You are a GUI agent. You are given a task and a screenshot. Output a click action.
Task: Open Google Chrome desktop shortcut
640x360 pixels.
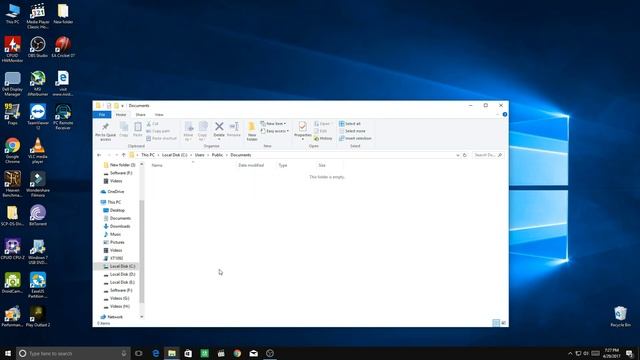[12, 151]
